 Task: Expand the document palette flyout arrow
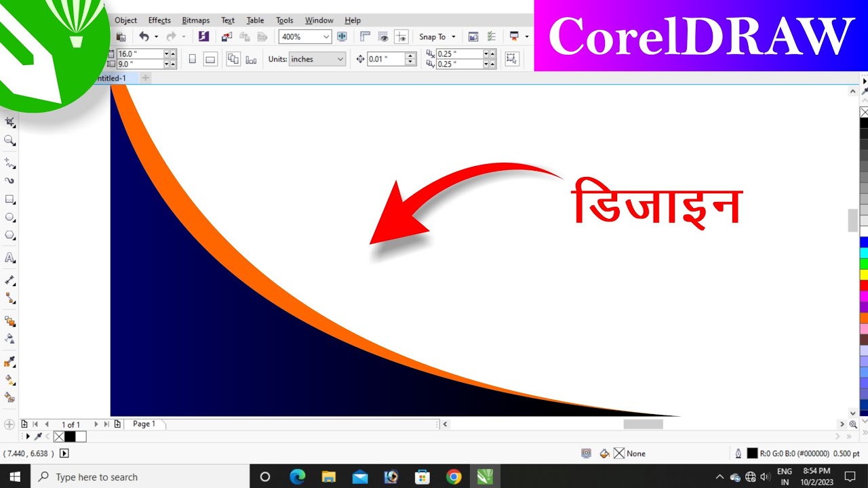[27, 436]
